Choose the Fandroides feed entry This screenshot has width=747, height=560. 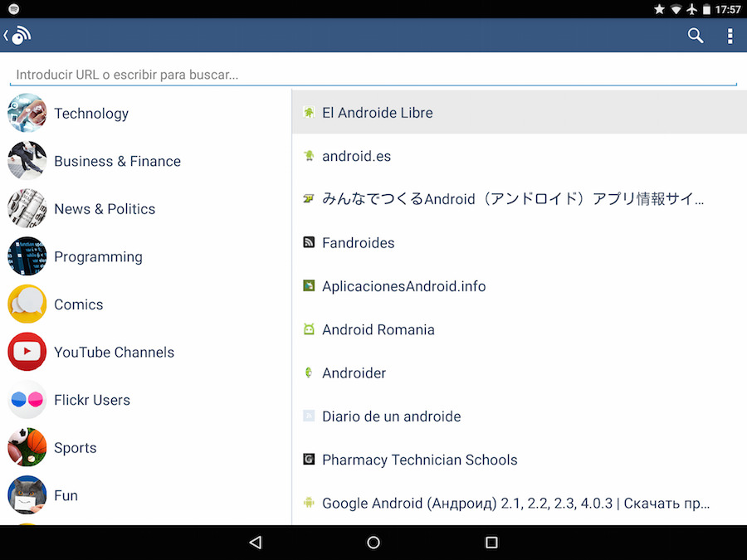358,243
